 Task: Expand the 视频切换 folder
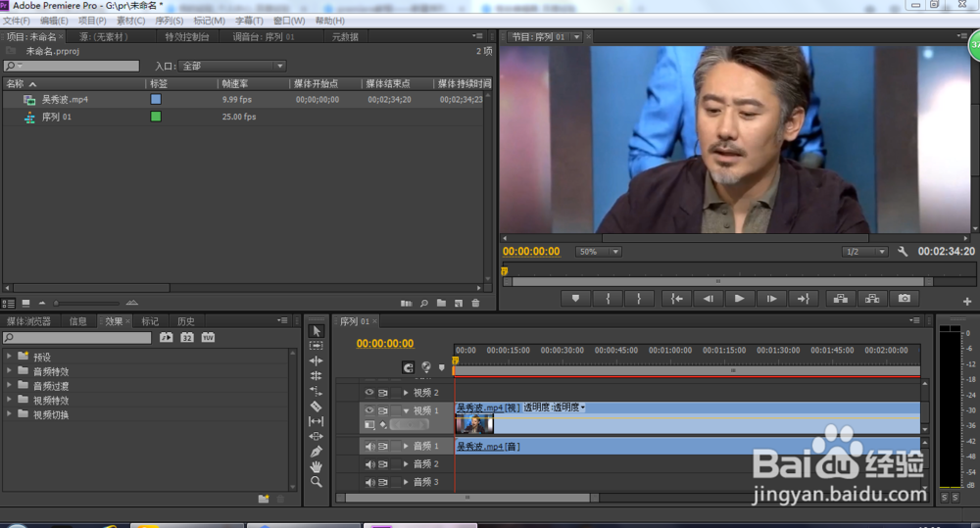[9, 413]
